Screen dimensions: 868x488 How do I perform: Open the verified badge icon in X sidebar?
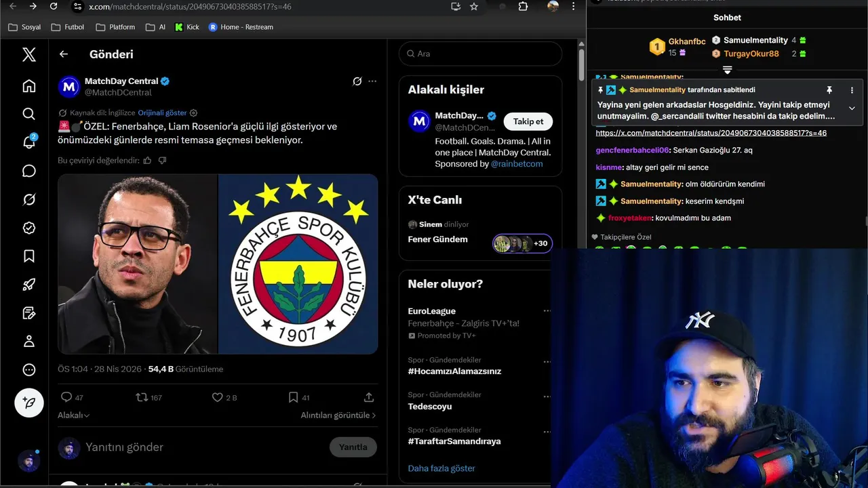point(28,228)
